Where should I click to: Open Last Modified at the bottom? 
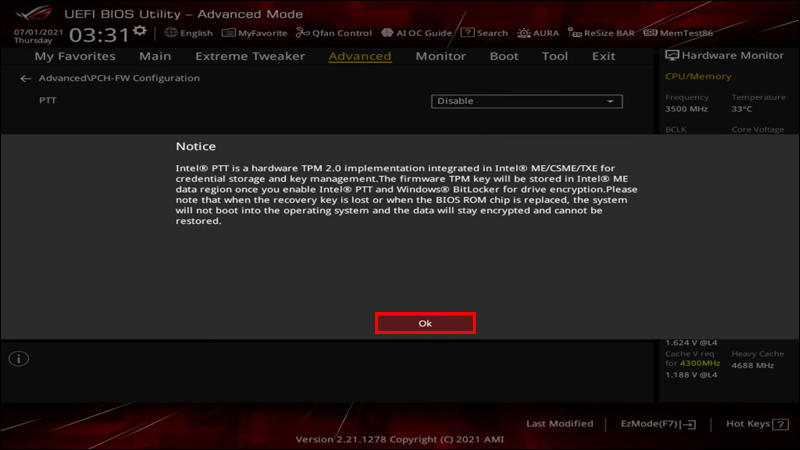560,424
